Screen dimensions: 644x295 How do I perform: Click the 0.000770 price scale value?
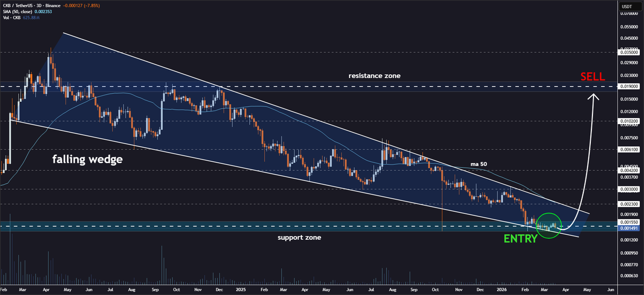click(x=629, y=264)
